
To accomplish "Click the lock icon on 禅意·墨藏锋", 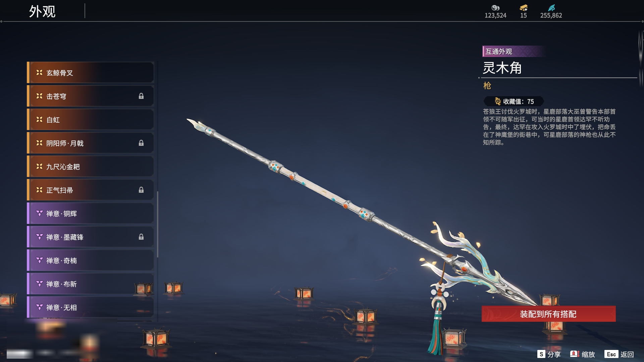I will (x=141, y=237).
